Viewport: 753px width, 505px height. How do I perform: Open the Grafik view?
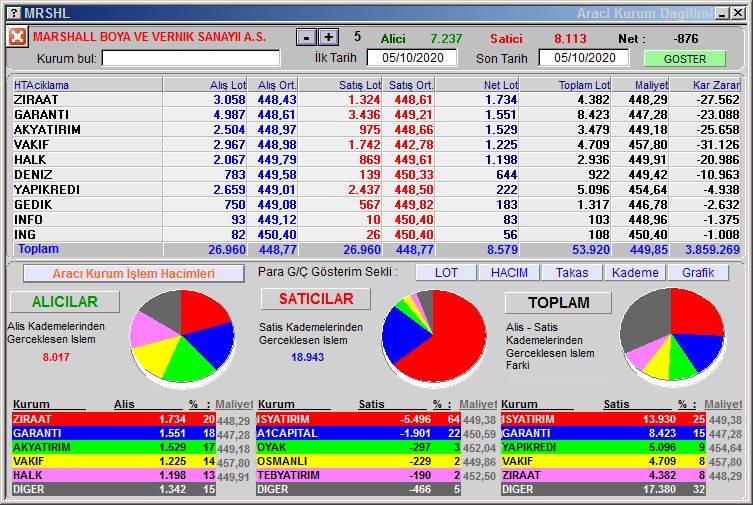(x=698, y=273)
